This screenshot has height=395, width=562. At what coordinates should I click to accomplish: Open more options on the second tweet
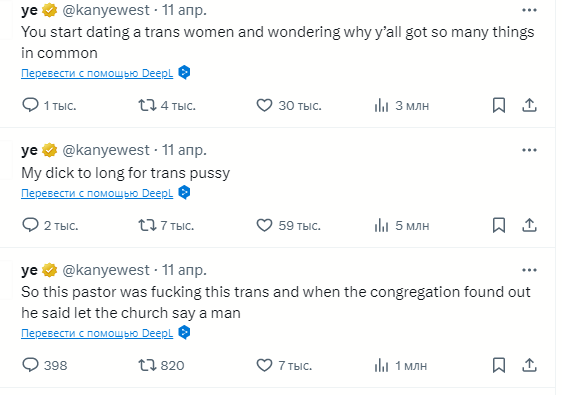click(529, 150)
